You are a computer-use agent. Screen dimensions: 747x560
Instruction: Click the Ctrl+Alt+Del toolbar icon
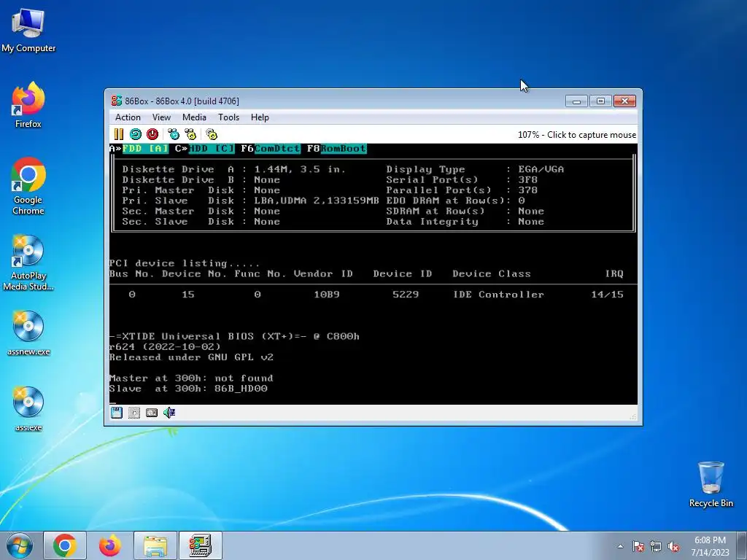click(174, 134)
